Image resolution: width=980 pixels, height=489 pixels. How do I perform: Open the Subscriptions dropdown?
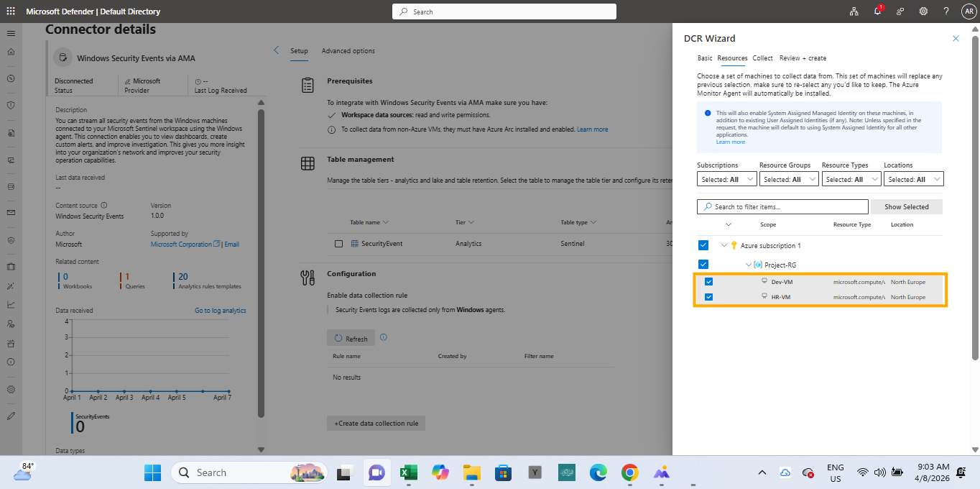[727, 179]
